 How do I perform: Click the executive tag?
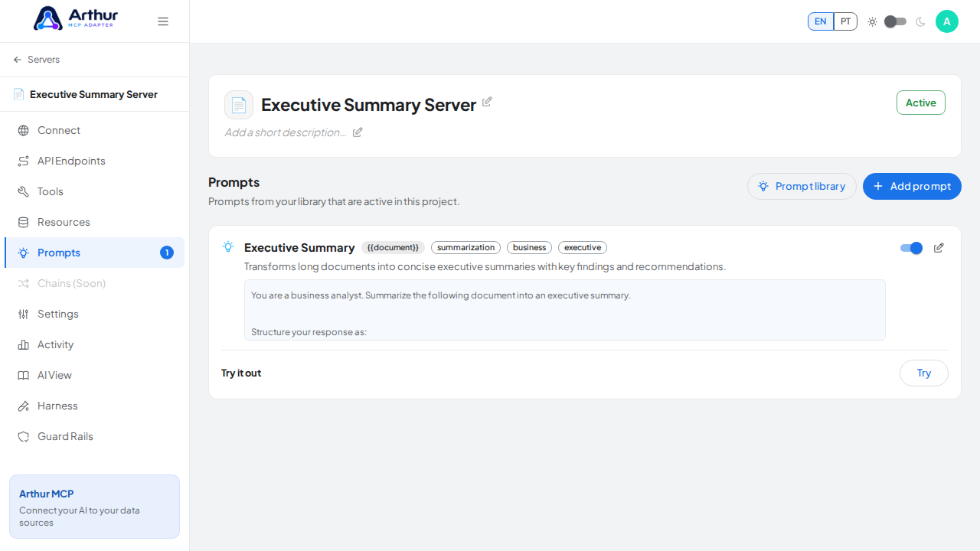coord(583,248)
